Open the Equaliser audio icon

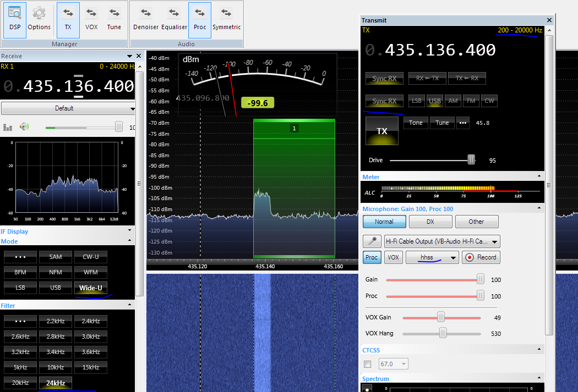[174, 19]
